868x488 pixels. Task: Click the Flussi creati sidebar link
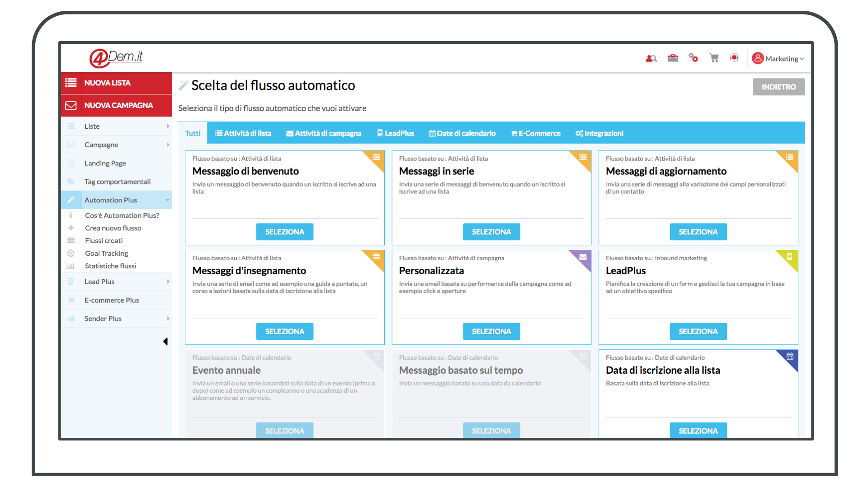point(104,240)
